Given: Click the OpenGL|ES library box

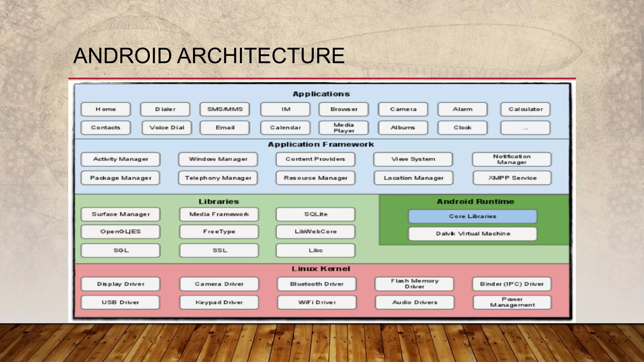Looking at the screenshot, I should 120,232.
